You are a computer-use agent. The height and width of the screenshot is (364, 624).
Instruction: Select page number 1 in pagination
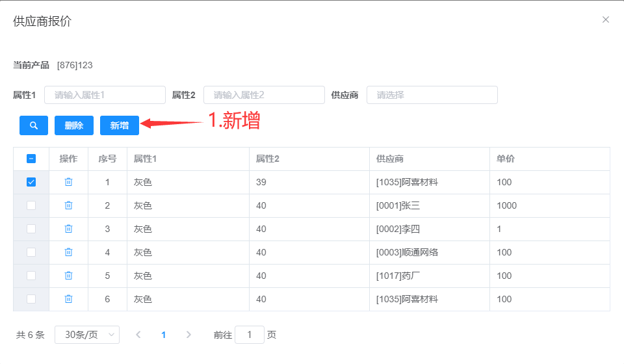pyautogui.click(x=163, y=335)
